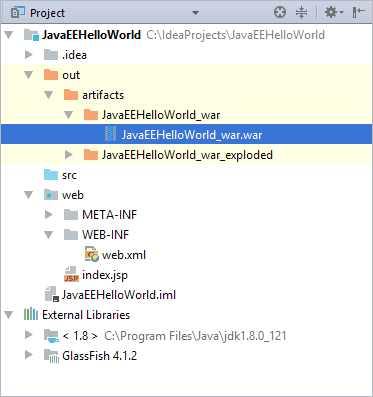Click the JDK path C:\Program Files\Java\jdk1.8.0_121

click(195, 336)
